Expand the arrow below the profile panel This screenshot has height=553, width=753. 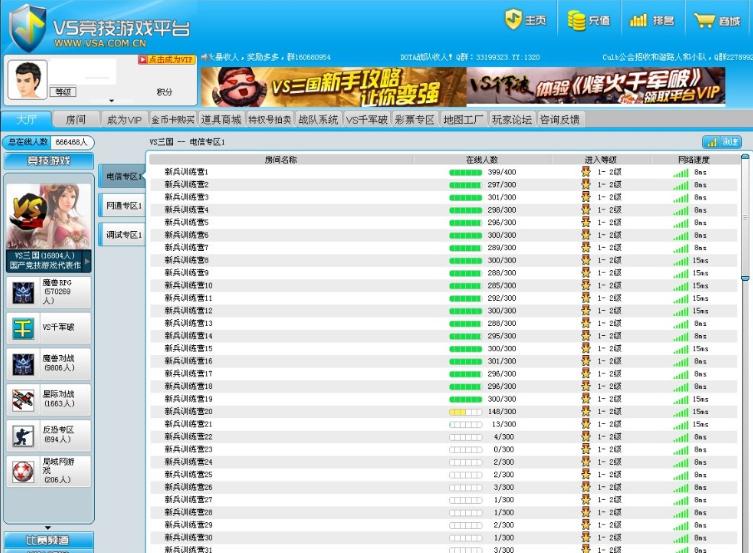click(111, 101)
